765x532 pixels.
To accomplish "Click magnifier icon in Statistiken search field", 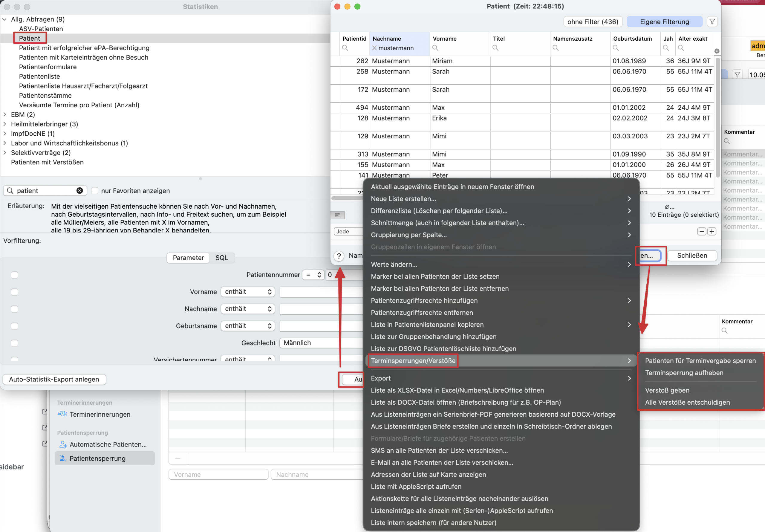I will [x=10, y=191].
